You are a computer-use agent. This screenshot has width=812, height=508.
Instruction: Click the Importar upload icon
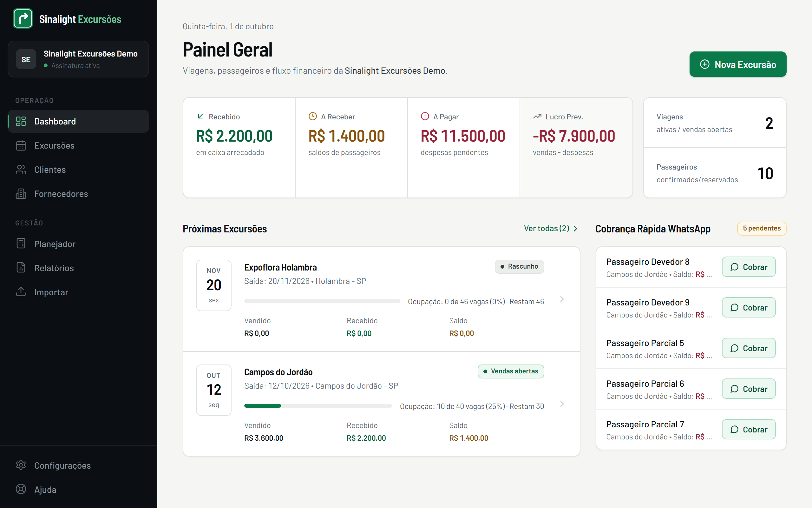click(x=21, y=292)
